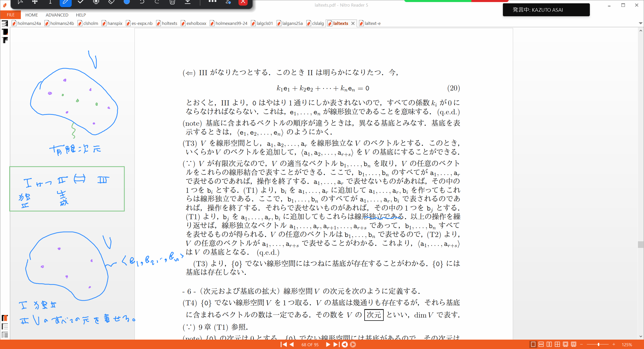The height and width of the screenshot is (349, 644).
Task: Switch to the clslalg document tab
Action: coord(316,23)
